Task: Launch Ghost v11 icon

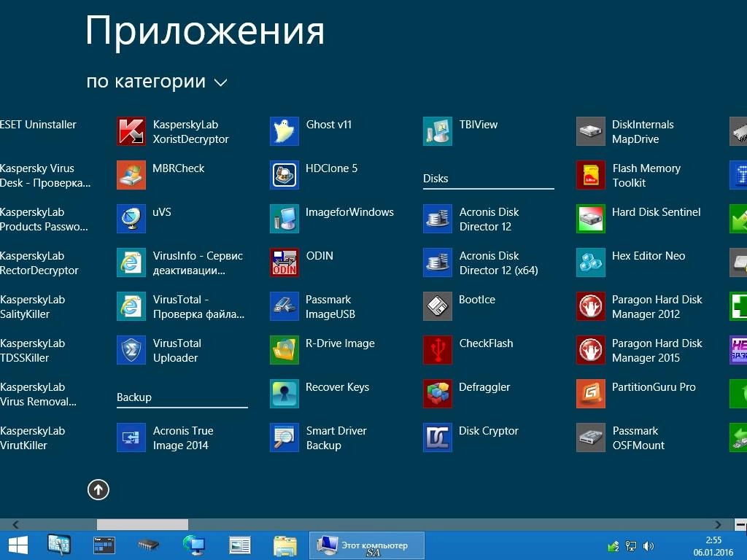Action: point(285,131)
